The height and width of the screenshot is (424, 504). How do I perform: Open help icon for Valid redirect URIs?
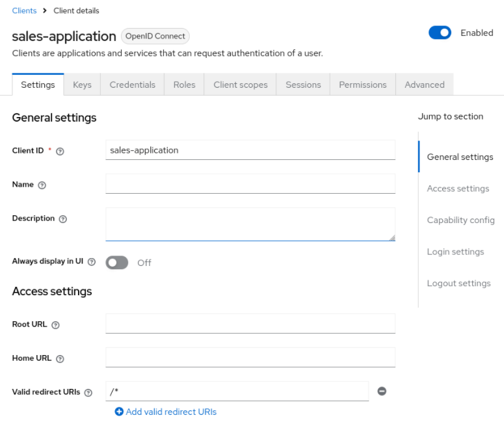click(88, 393)
